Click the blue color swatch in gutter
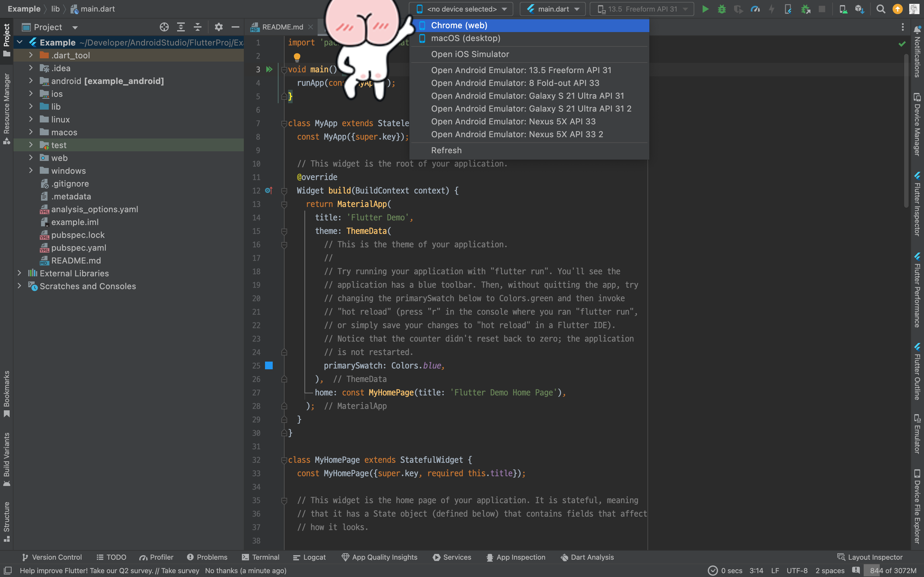 click(269, 365)
